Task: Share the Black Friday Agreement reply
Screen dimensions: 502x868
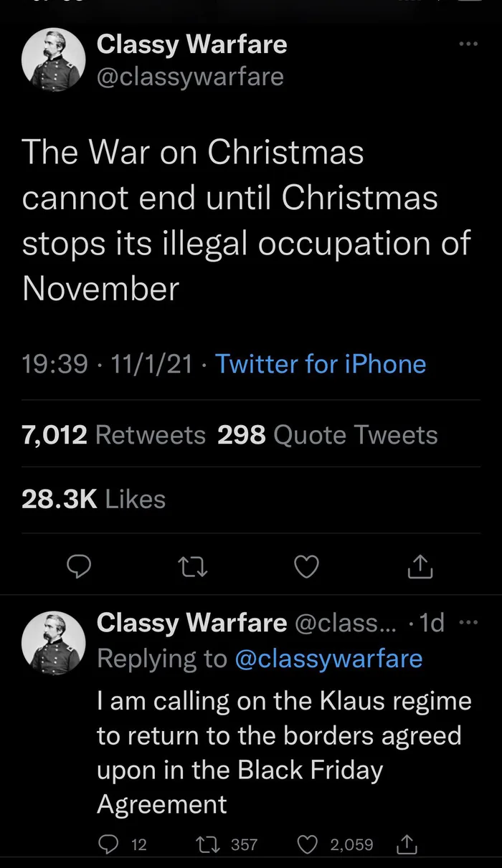Action: coord(407,844)
